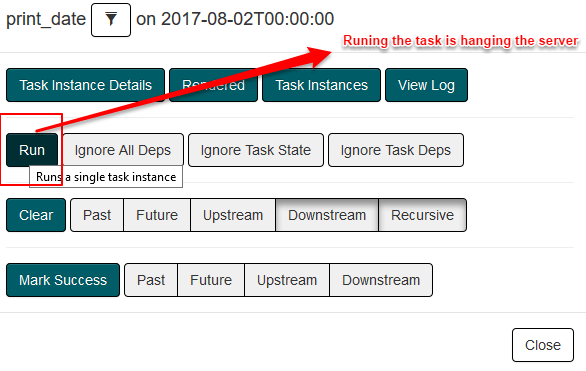The width and height of the screenshot is (586, 371).
Task: Click the 2017-08-02T00:00:00 execution date text
Action: [x=247, y=19]
